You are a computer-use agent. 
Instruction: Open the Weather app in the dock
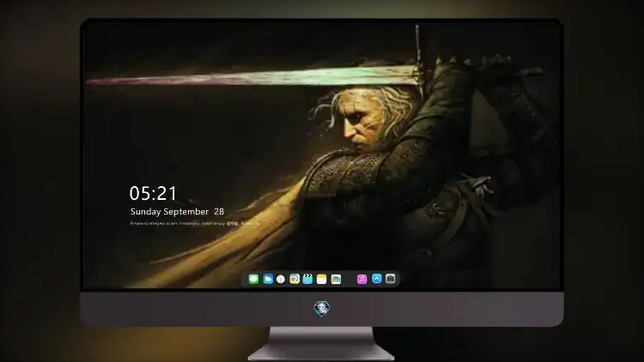pyautogui.click(x=268, y=279)
